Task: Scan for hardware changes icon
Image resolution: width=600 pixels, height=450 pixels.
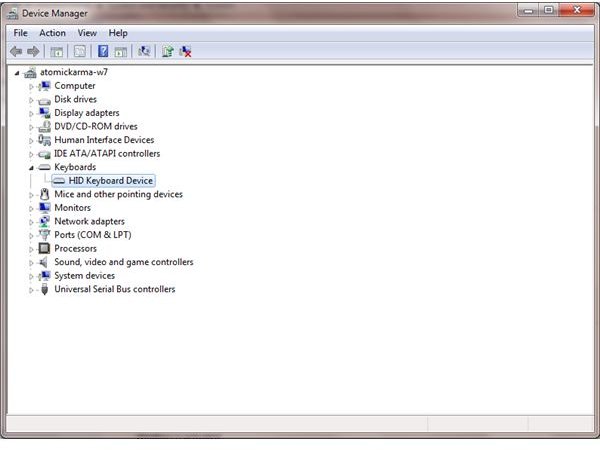Action: (x=144, y=51)
